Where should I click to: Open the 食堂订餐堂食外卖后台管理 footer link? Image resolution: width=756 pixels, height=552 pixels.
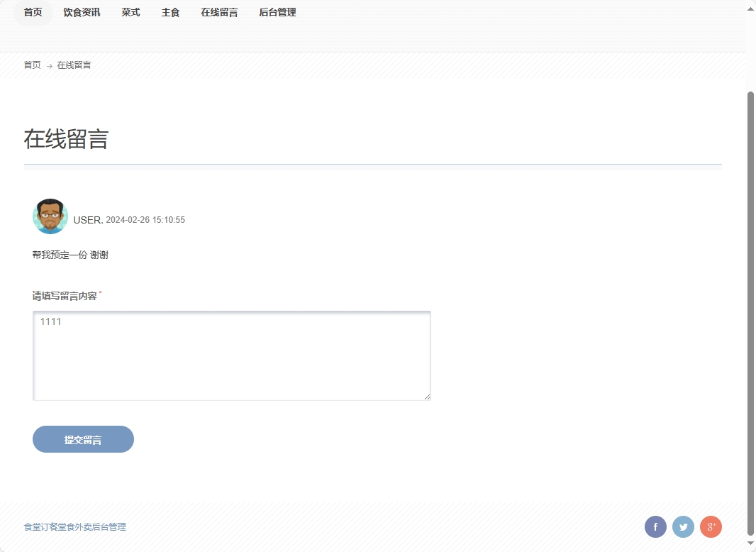click(74, 526)
